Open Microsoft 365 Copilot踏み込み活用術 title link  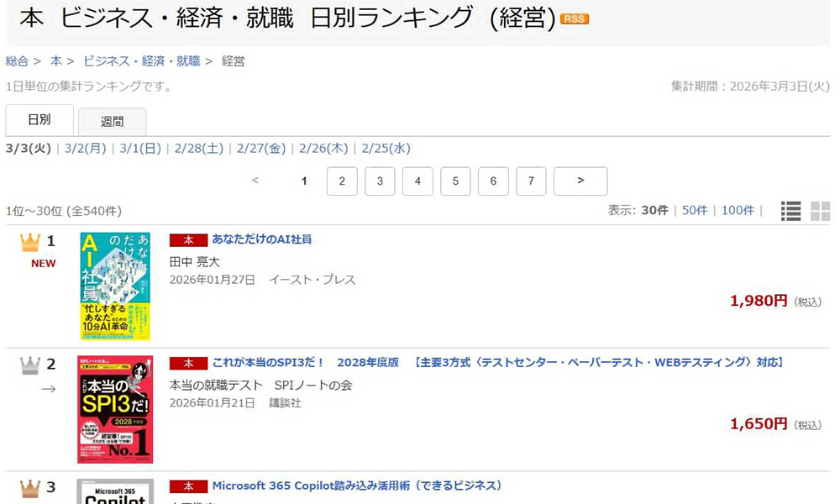pyautogui.click(x=357, y=486)
